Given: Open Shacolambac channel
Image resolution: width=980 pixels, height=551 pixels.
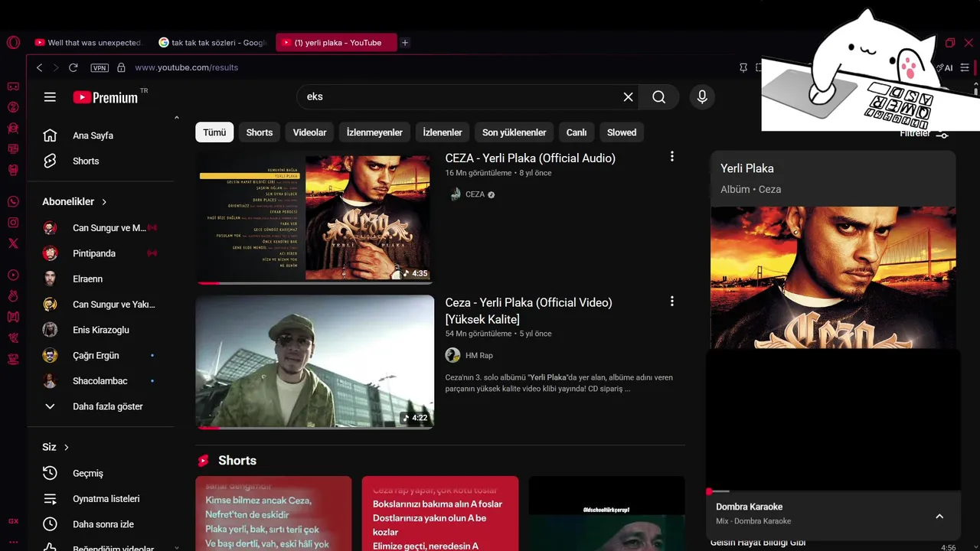Looking at the screenshot, I should click(x=100, y=380).
